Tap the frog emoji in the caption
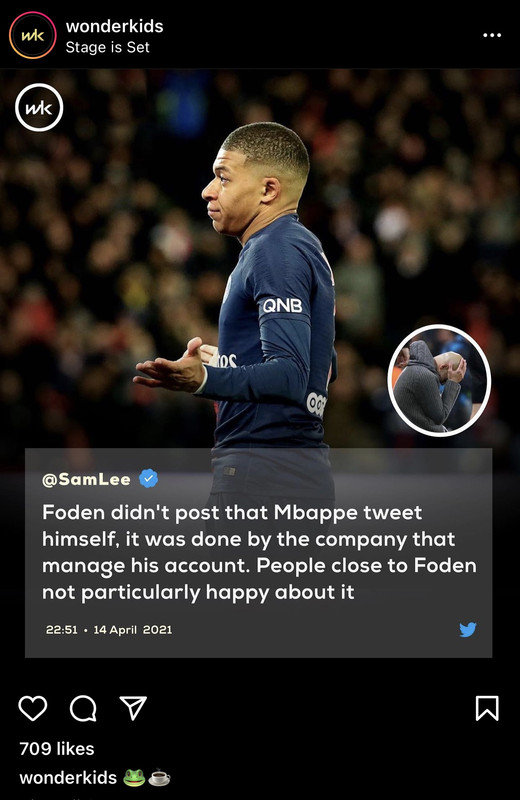Image resolution: width=520 pixels, height=800 pixels. 134,778
